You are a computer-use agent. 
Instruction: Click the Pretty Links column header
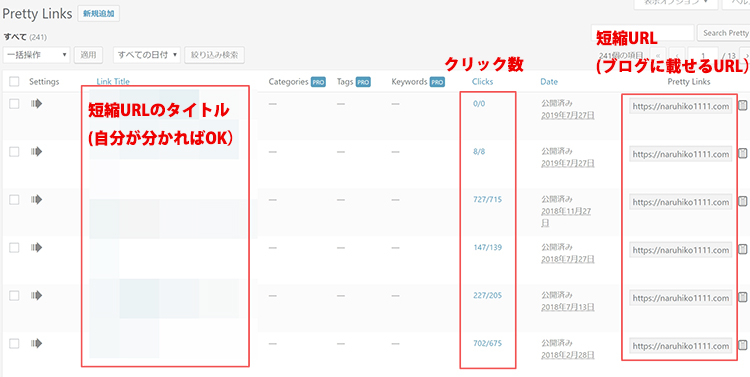click(x=689, y=82)
